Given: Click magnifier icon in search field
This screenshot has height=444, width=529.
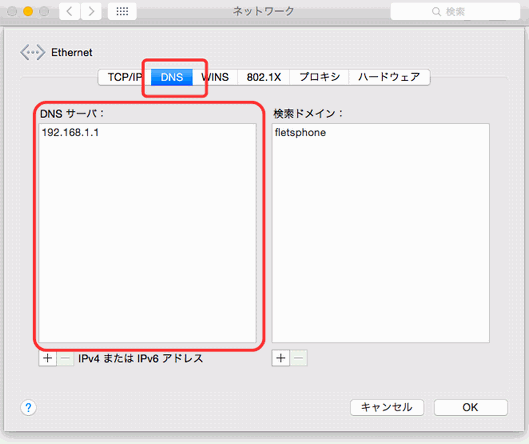Looking at the screenshot, I should [436, 11].
